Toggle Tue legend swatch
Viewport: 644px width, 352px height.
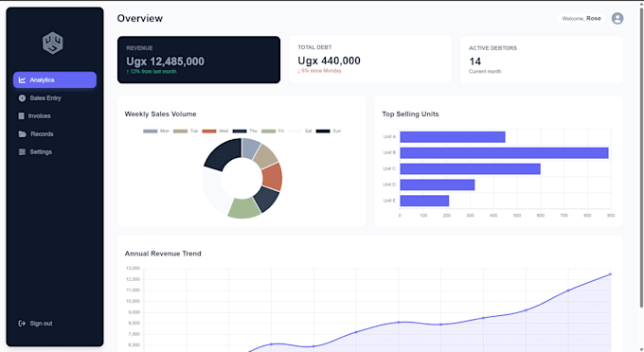pyautogui.click(x=180, y=132)
